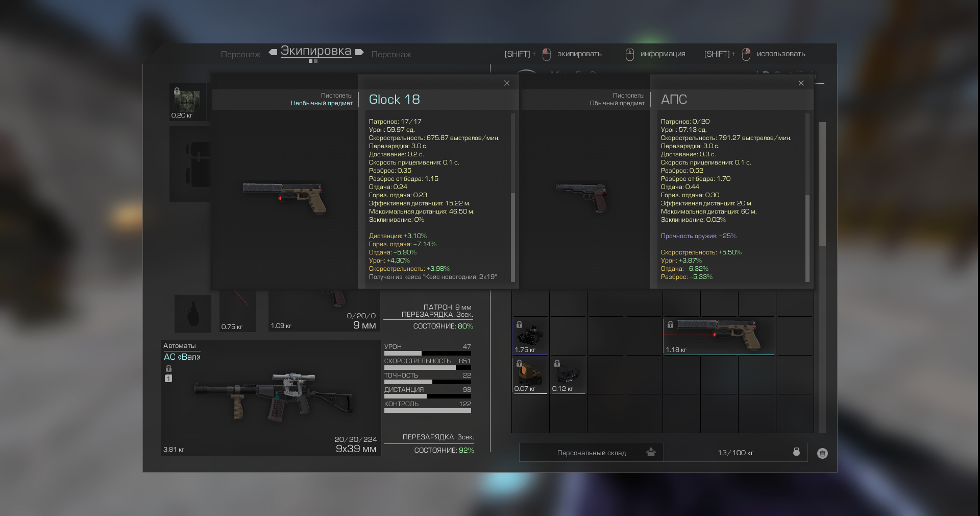This screenshot has height=516, width=980.
Task: Select the sight item weighing 0.12 кг
Action: [x=568, y=374]
